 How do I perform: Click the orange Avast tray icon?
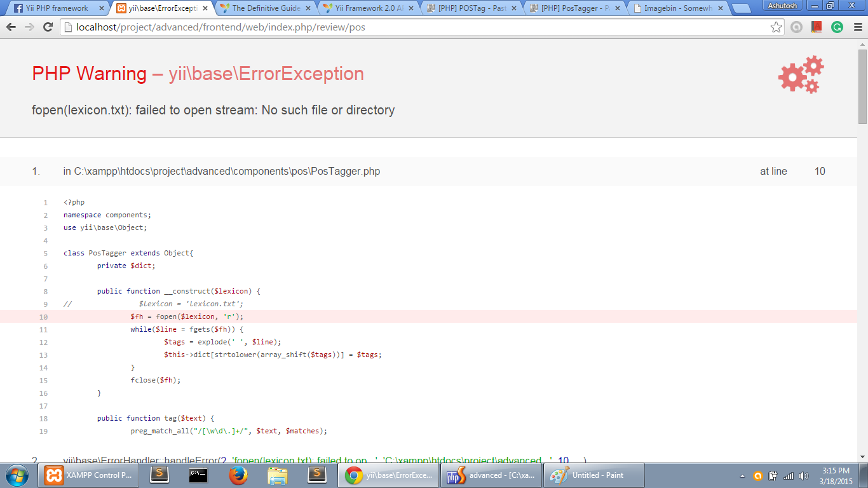(x=757, y=476)
